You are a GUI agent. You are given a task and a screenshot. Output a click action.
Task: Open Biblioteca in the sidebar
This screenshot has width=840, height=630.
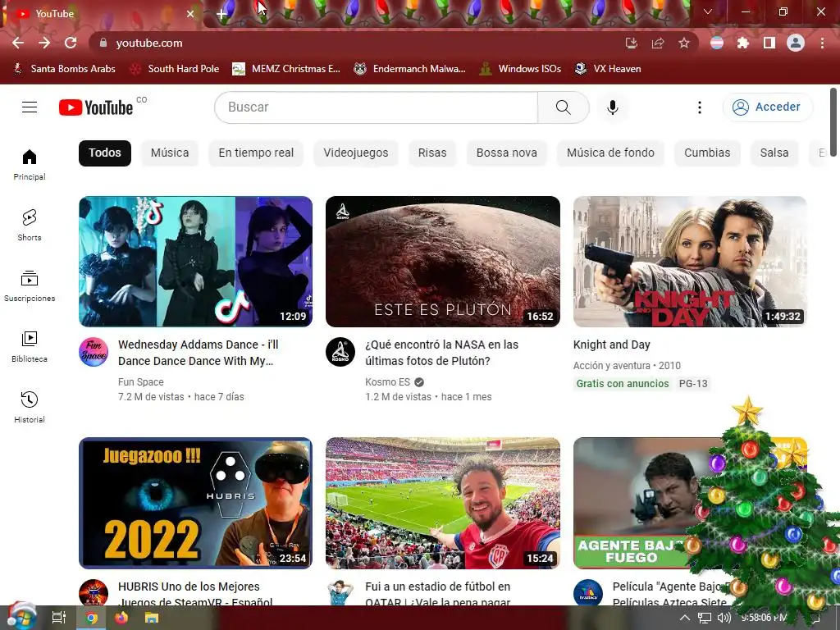click(30, 347)
